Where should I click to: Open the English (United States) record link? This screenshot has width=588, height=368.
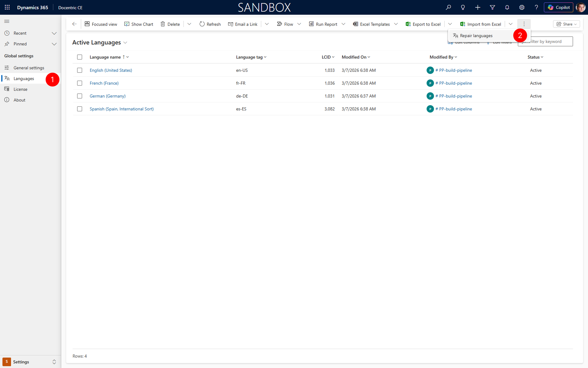coord(111,70)
